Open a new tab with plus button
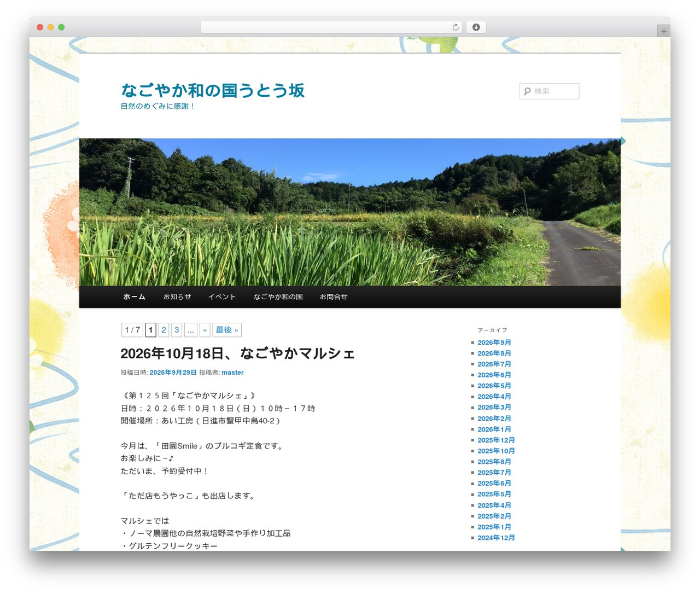 point(663,31)
